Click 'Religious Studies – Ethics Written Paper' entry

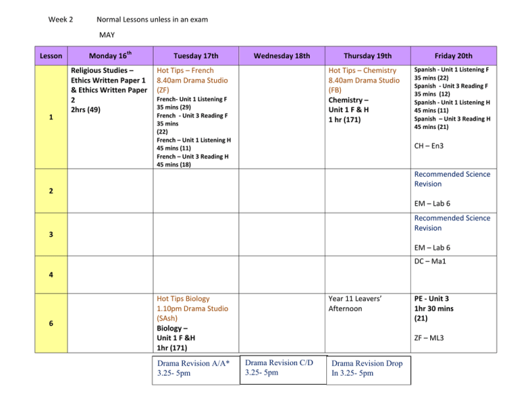tap(109, 85)
